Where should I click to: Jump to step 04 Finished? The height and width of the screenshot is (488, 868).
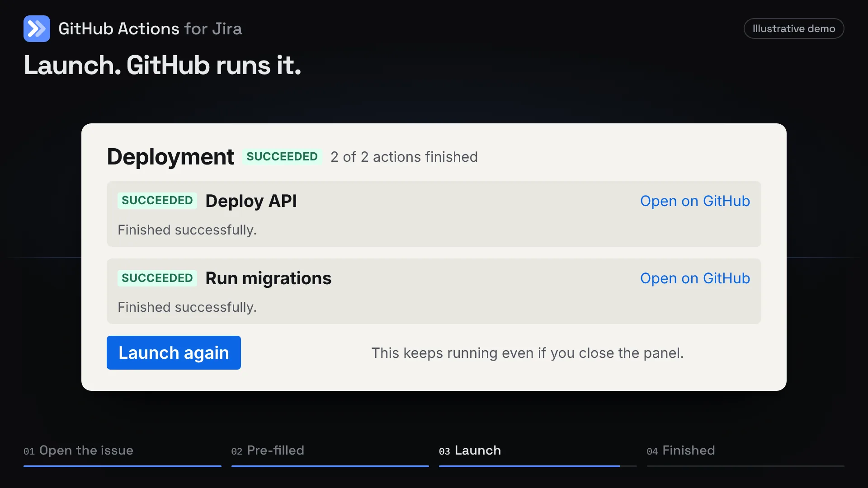(680, 450)
